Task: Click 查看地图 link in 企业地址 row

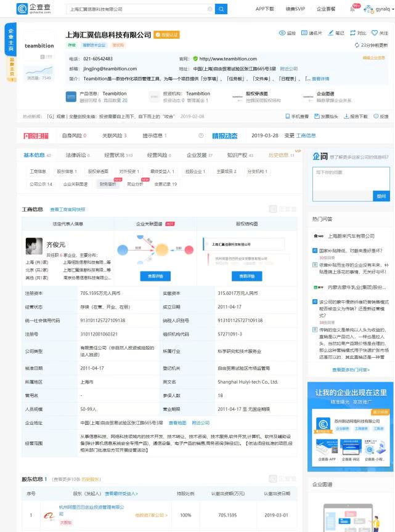Action: (x=177, y=423)
